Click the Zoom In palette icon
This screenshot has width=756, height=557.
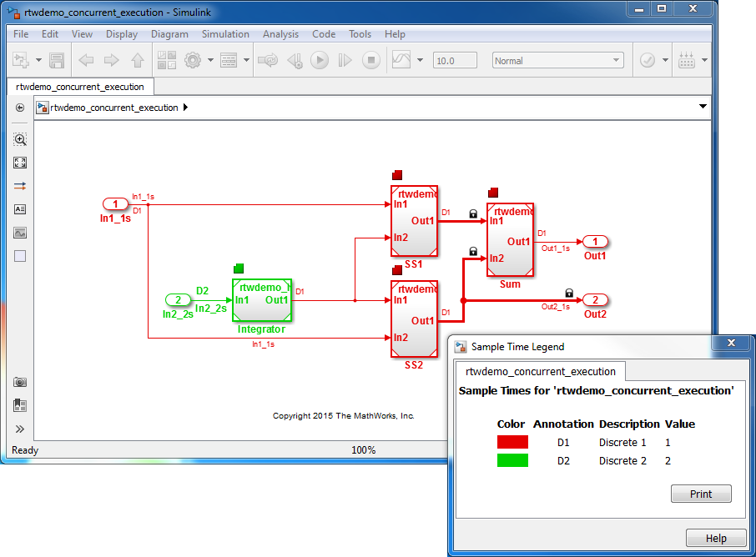(20, 140)
